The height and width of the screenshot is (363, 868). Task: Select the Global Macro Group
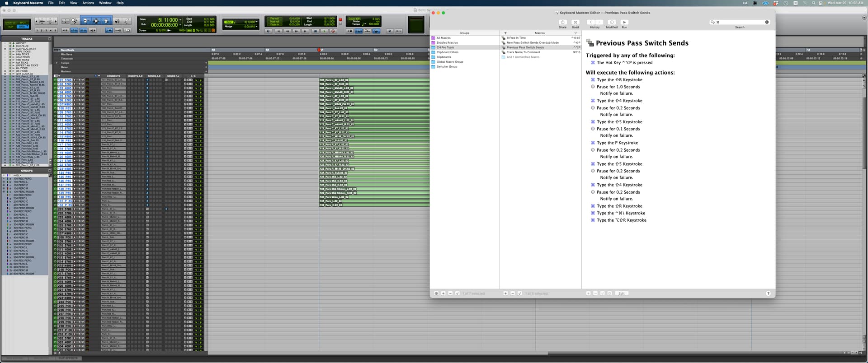tap(465, 62)
